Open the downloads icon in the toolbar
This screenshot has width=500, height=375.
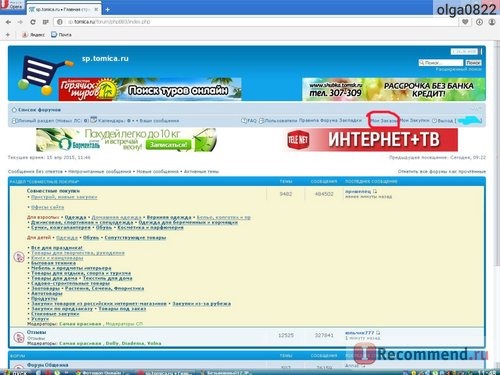479,22
